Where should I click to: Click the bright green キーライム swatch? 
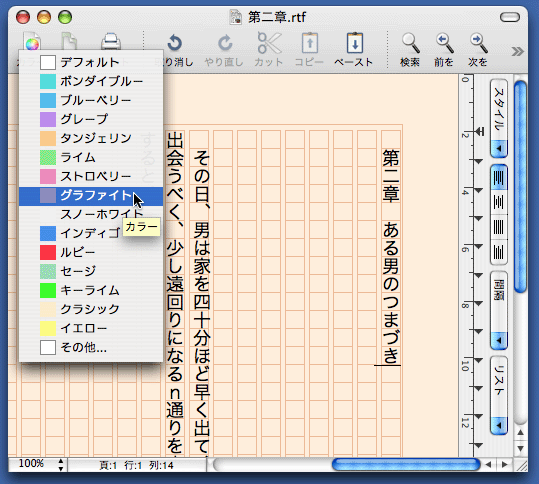pyautogui.click(x=48, y=290)
